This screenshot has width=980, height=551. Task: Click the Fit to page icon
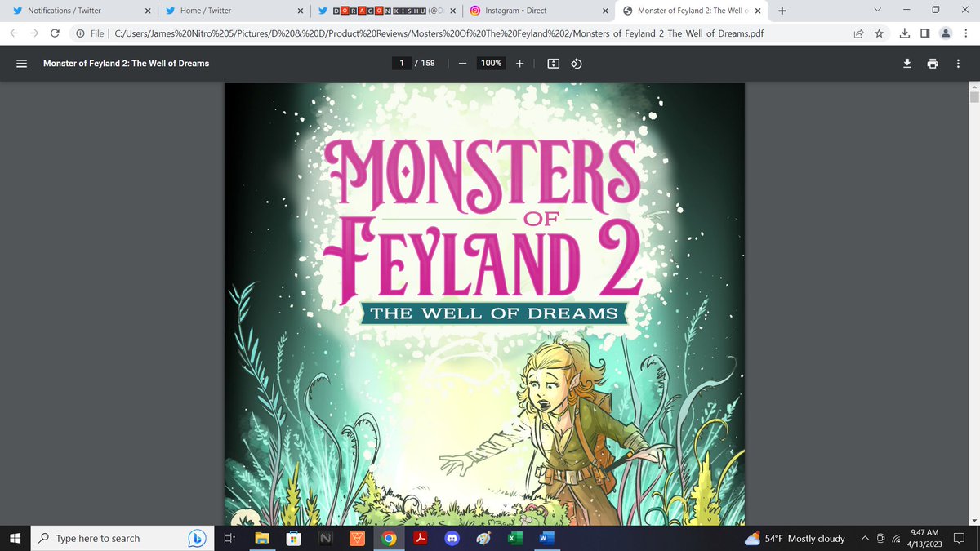(553, 64)
